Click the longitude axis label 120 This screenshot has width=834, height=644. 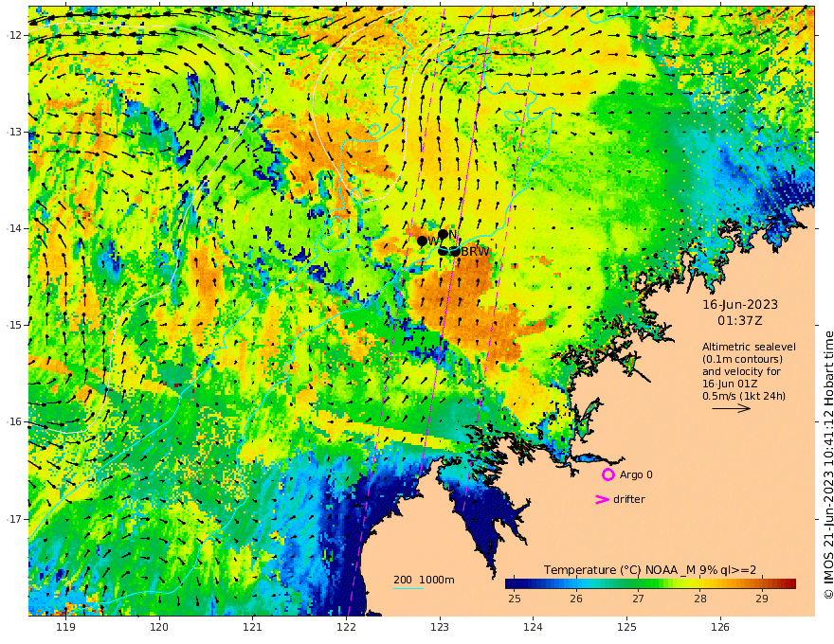[159, 627]
